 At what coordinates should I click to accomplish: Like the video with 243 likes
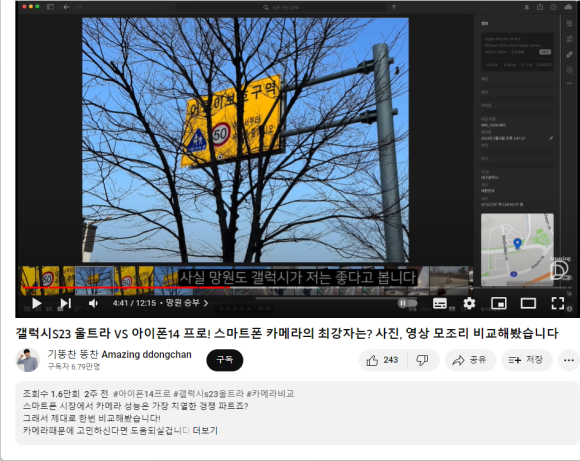[382, 360]
